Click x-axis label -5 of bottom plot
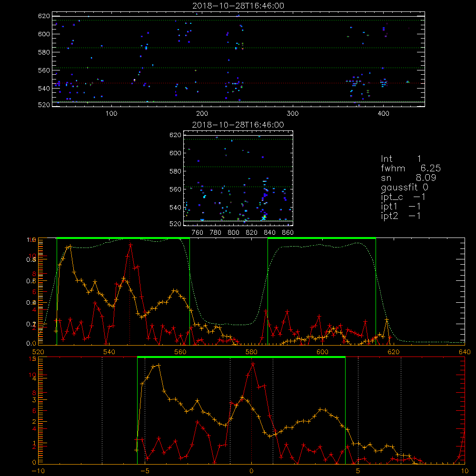This screenshot has height=476, width=476. (145, 471)
